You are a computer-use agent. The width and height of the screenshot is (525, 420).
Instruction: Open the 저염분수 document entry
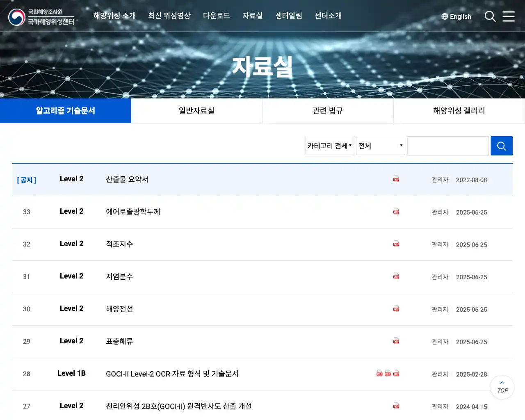pos(119,276)
